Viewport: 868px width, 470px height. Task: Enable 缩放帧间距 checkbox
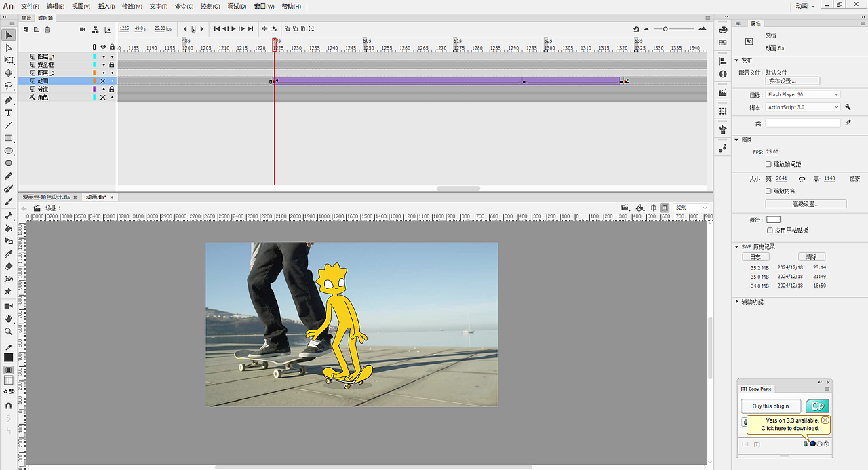click(x=768, y=164)
